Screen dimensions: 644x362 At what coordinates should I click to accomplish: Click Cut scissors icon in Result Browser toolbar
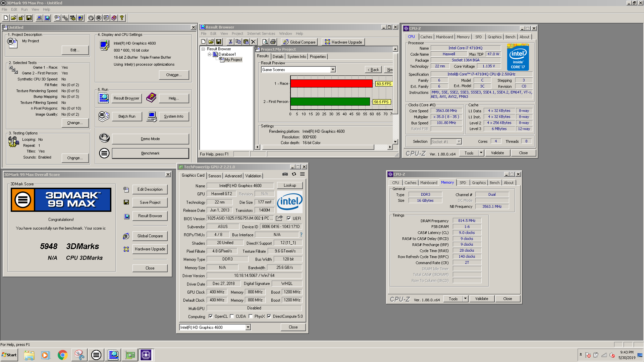tap(230, 42)
